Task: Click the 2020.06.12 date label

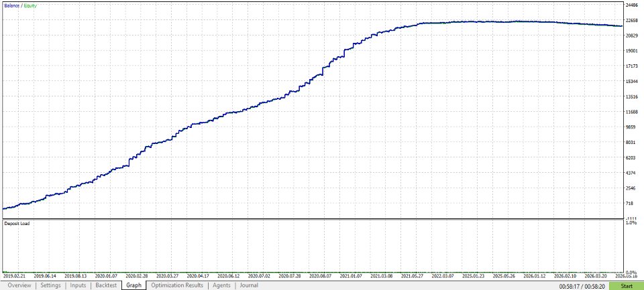Action: [x=229, y=277]
